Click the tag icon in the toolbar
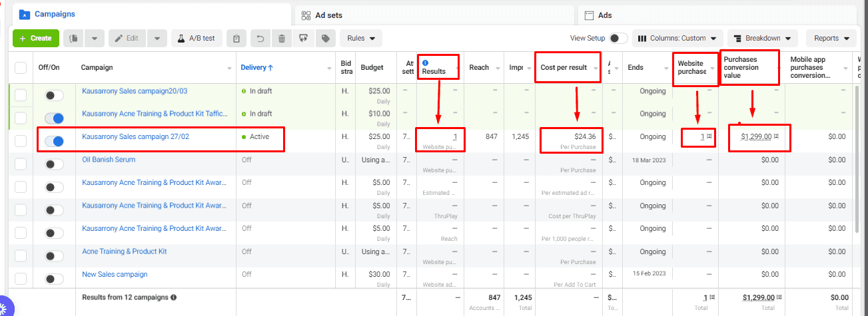 pyautogui.click(x=325, y=39)
